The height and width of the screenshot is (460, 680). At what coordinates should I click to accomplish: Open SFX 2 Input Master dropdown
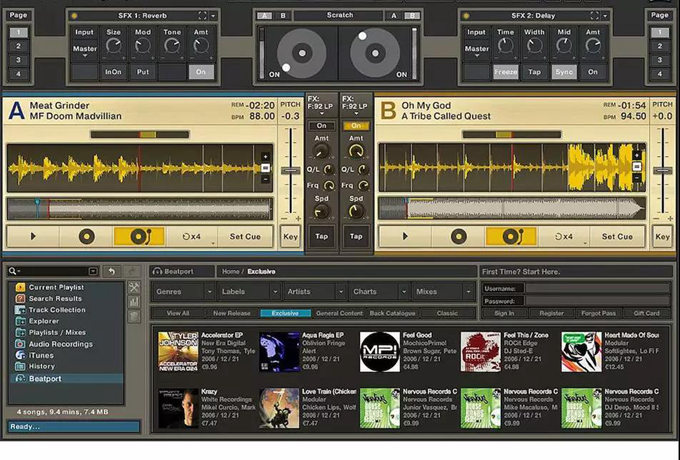coord(477,49)
